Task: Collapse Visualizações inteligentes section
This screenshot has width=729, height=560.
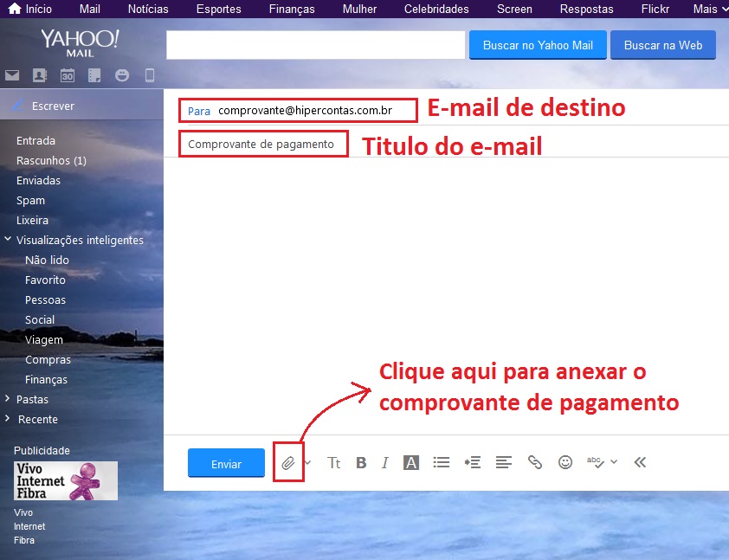Action: tap(8, 240)
